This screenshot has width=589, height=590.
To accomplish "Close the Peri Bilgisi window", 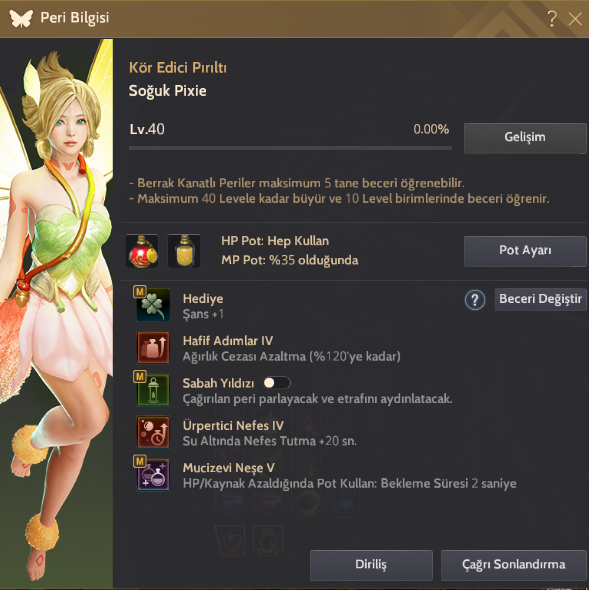I will point(575,18).
